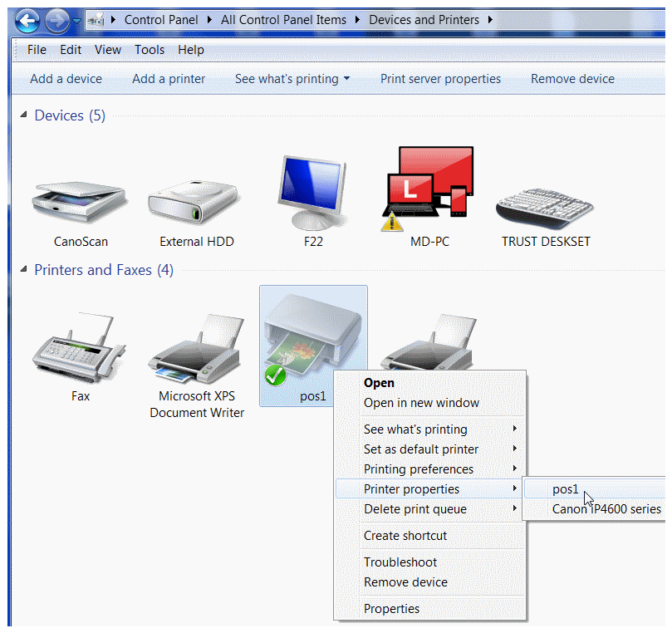Click the address bar location icon
Image resolution: width=672 pixels, height=633 pixels.
point(96,20)
